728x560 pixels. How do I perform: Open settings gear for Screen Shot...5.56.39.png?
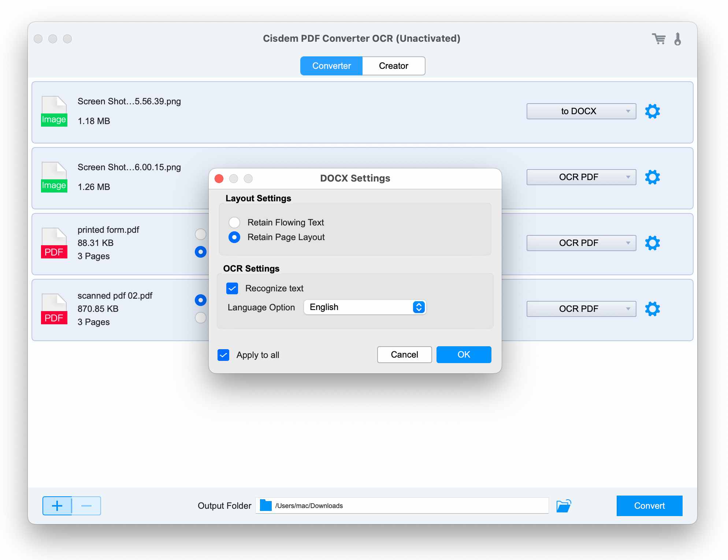[x=653, y=111]
